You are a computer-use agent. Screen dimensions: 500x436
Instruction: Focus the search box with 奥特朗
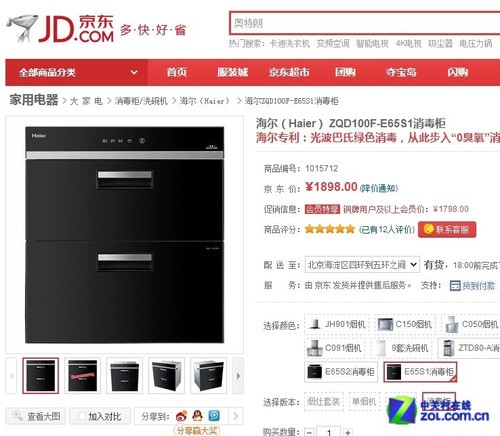[x=365, y=23]
